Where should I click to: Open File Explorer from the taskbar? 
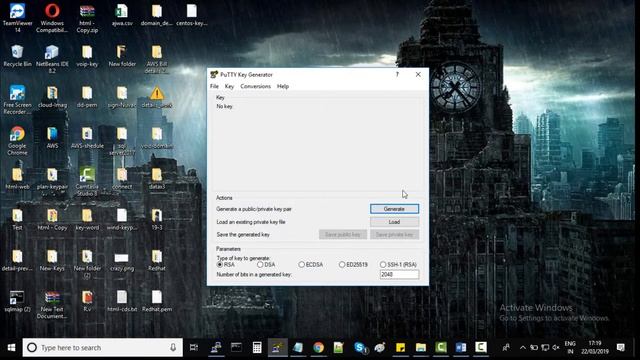point(420,347)
